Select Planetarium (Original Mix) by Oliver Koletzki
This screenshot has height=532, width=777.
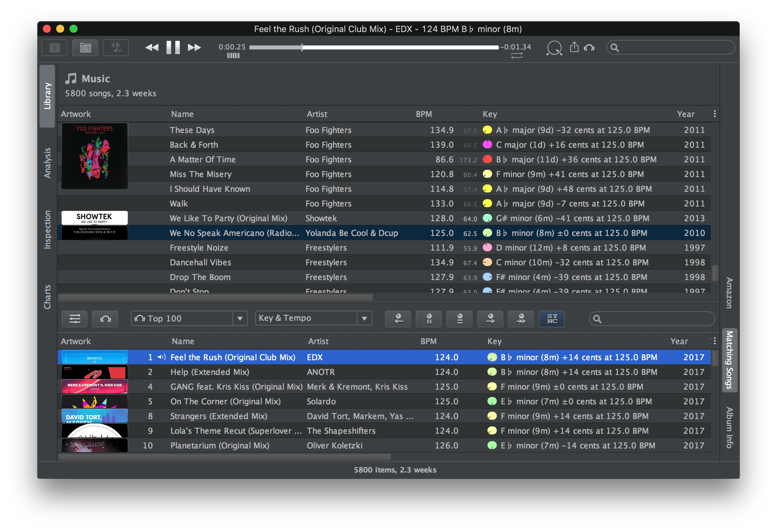pos(384,445)
